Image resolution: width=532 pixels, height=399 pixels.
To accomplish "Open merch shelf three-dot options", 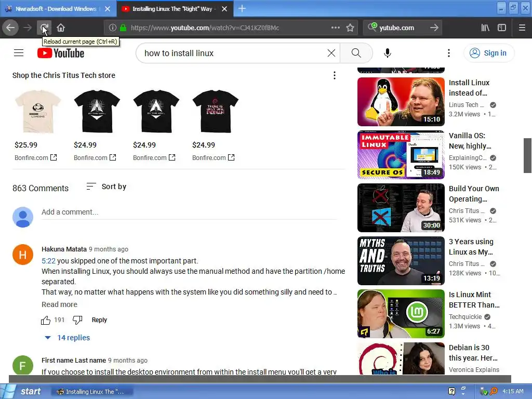I will pos(335,75).
